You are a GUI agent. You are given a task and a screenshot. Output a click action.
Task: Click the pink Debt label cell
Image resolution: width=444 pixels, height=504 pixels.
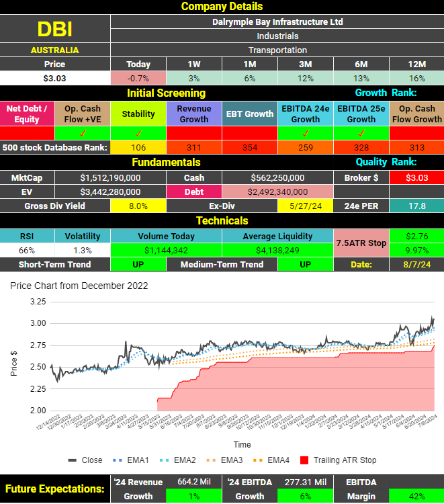tap(194, 192)
